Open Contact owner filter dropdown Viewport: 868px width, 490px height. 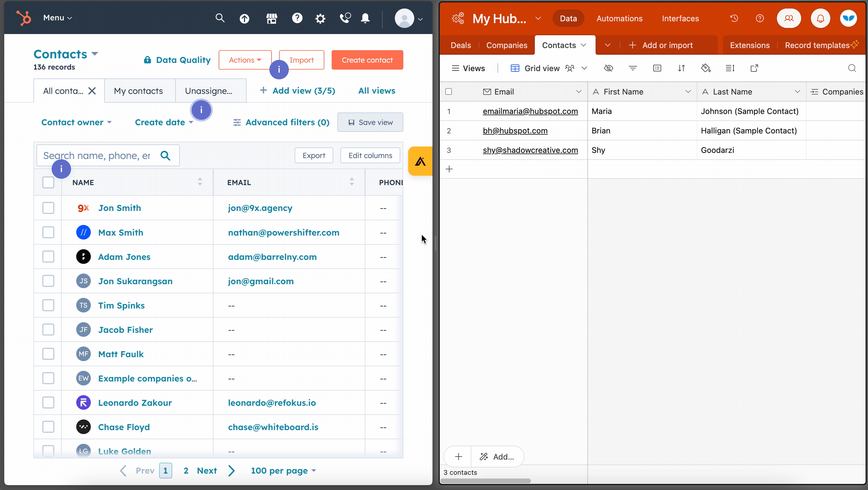click(77, 122)
